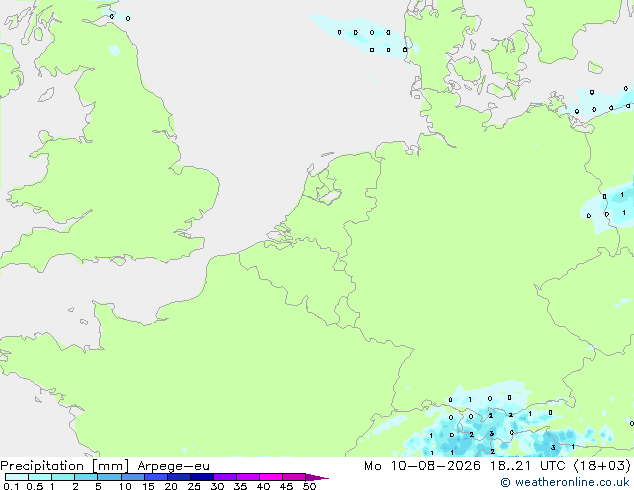634x490 pixels.
Task: Click the 'Mo 10-08-2026' date text
Action: click(x=422, y=466)
